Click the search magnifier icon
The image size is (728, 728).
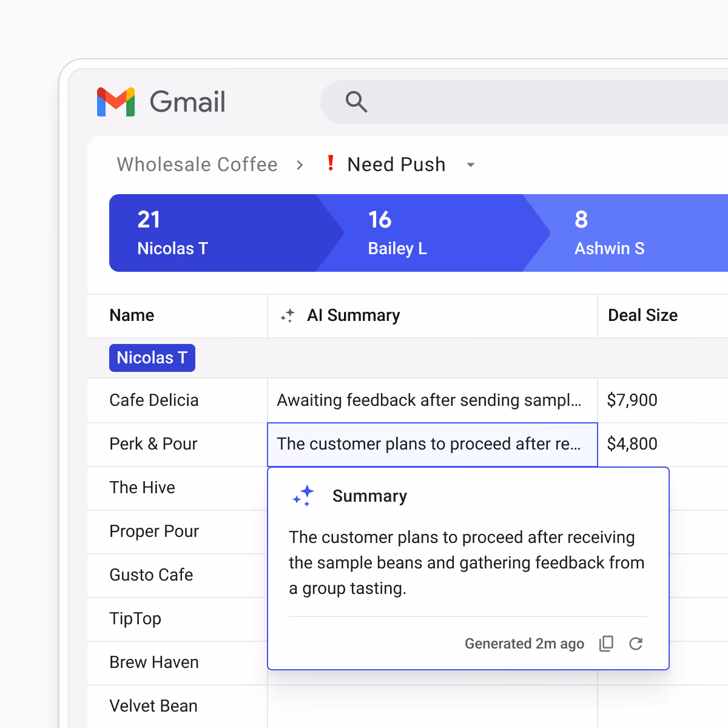point(357,102)
